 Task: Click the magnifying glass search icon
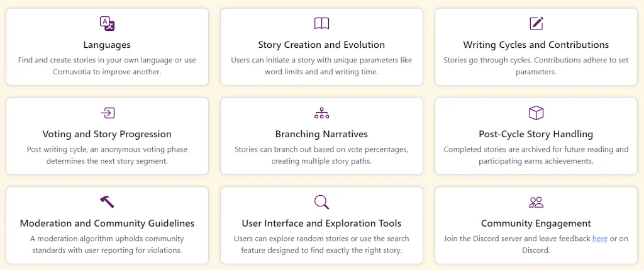tap(321, 202)
